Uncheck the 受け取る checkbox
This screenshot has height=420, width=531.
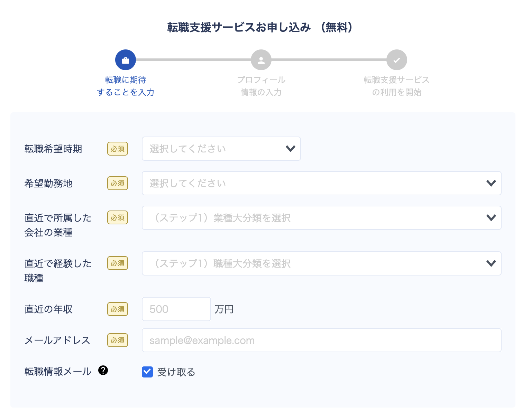[147, 372]
